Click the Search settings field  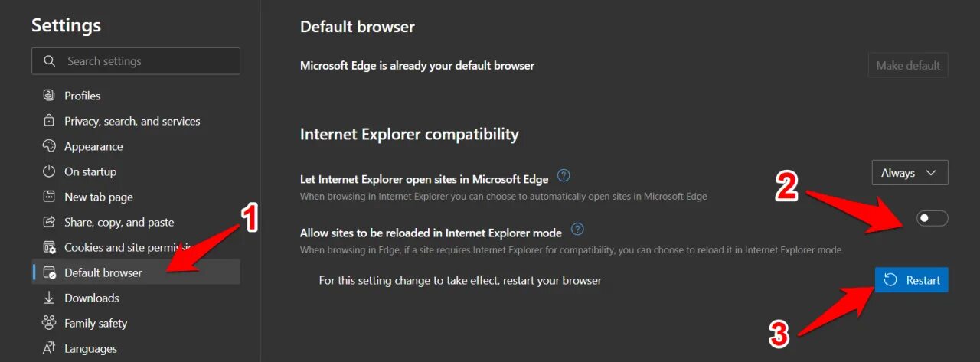(136, 61)
